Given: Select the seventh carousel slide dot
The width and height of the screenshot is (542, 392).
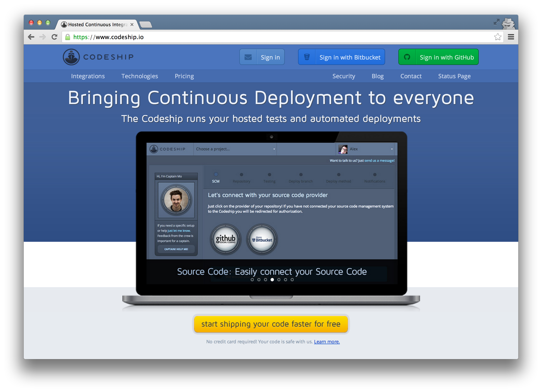Looking at the screenshot, I should click(x=292, y=280).
